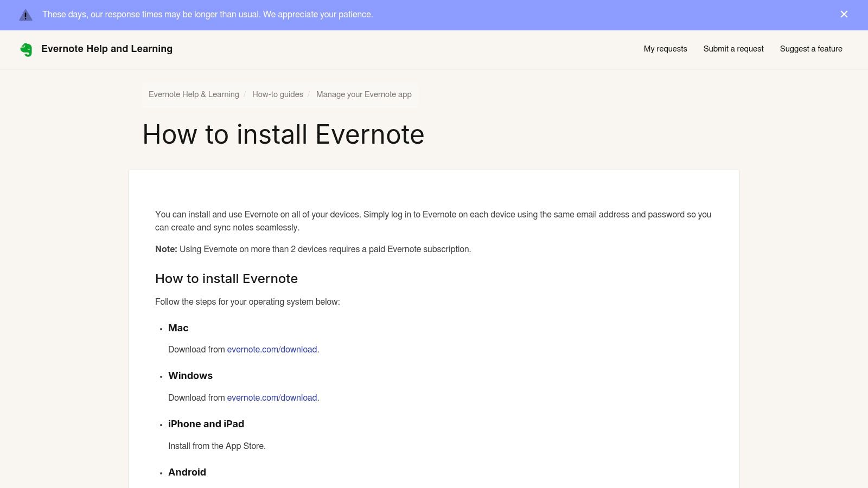
Task: Click the How to install Evernote page title
Action: pyautogui.click(x=283, y=134)
